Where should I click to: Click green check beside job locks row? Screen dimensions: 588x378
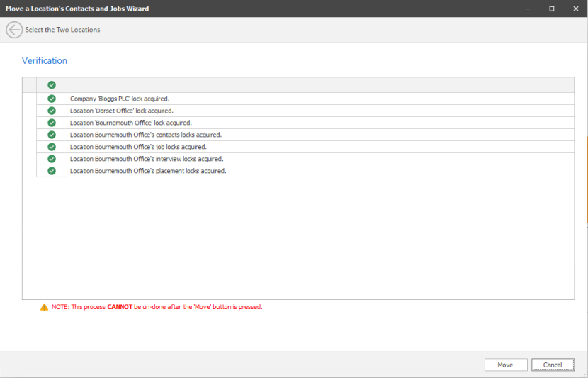pos(52,147)
